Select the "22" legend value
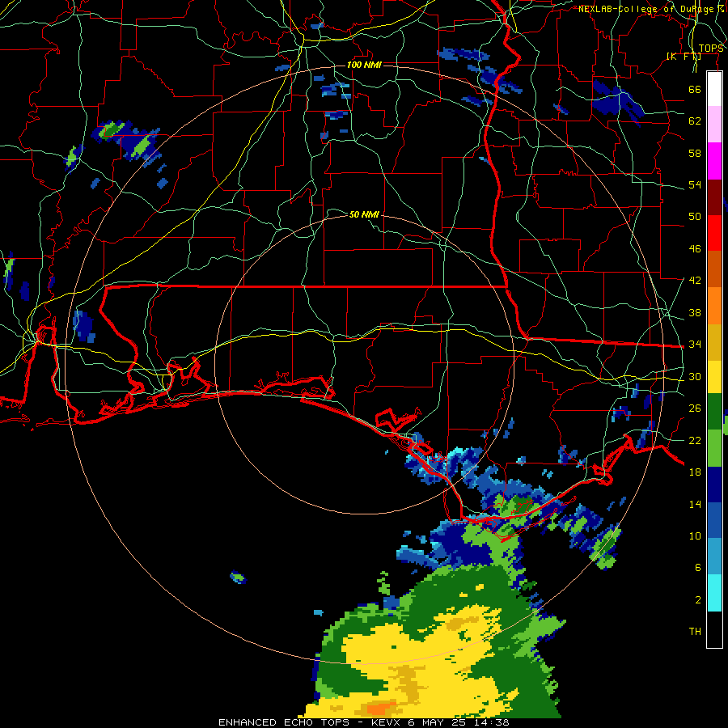Image resolution: width=728 pixels, height=728 pixels. click(x=695, y=440)
